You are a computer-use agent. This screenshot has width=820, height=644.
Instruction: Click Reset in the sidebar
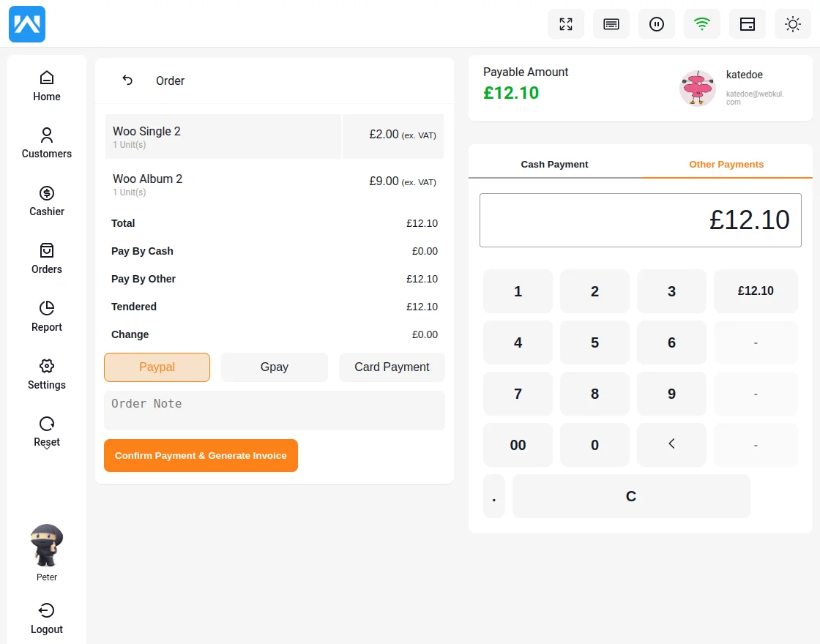pos(46,431)
